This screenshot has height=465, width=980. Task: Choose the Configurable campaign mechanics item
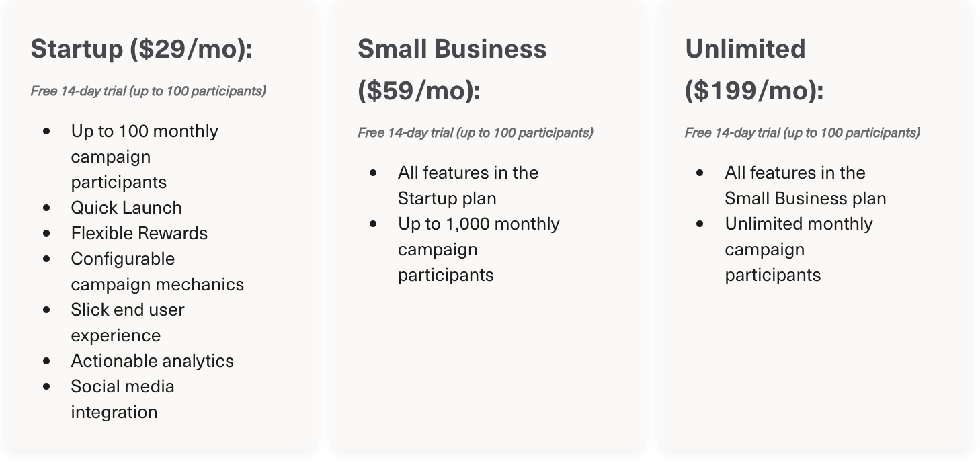[157, 271]
